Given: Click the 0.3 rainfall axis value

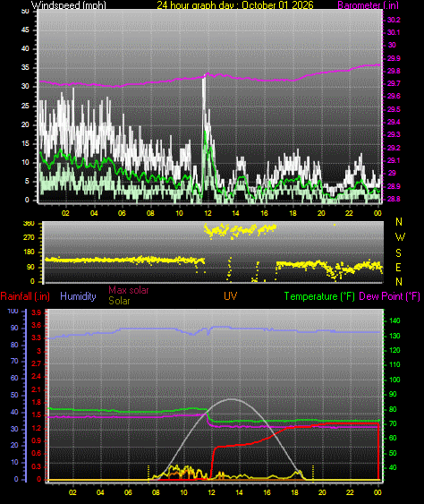Looking at the screenshot, I should point(37,466).
